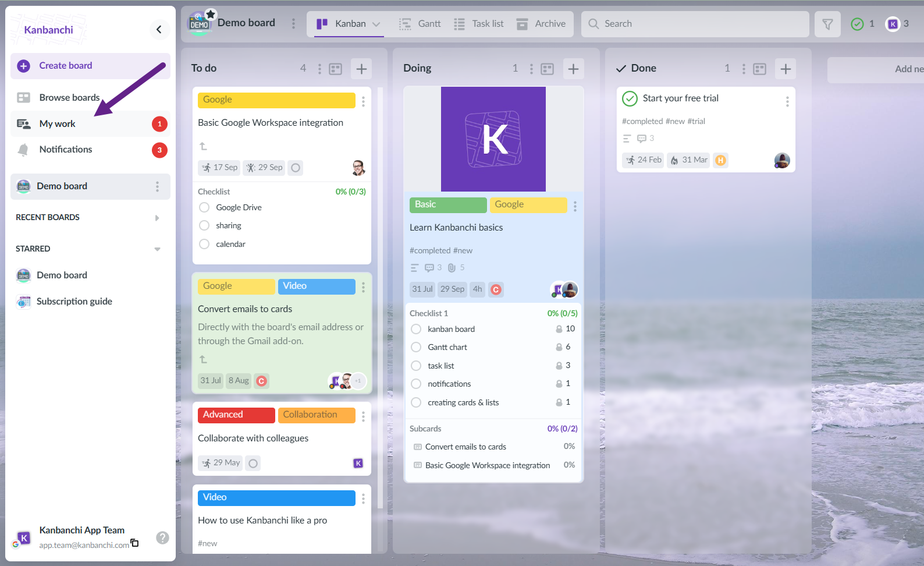Collapse the sidebar with the chevron arrow
The height and width of the screenshot is (566, 924).
coord(159,29)
